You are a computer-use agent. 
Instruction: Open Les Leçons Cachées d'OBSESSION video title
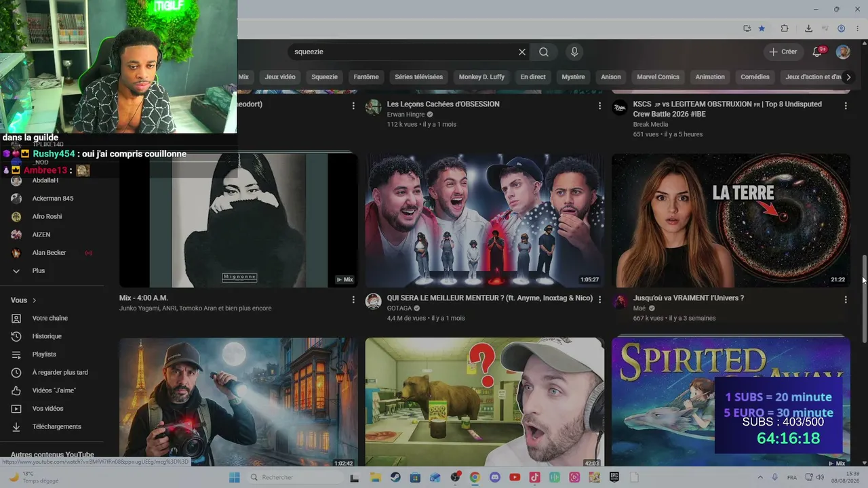tap(443, 104)
